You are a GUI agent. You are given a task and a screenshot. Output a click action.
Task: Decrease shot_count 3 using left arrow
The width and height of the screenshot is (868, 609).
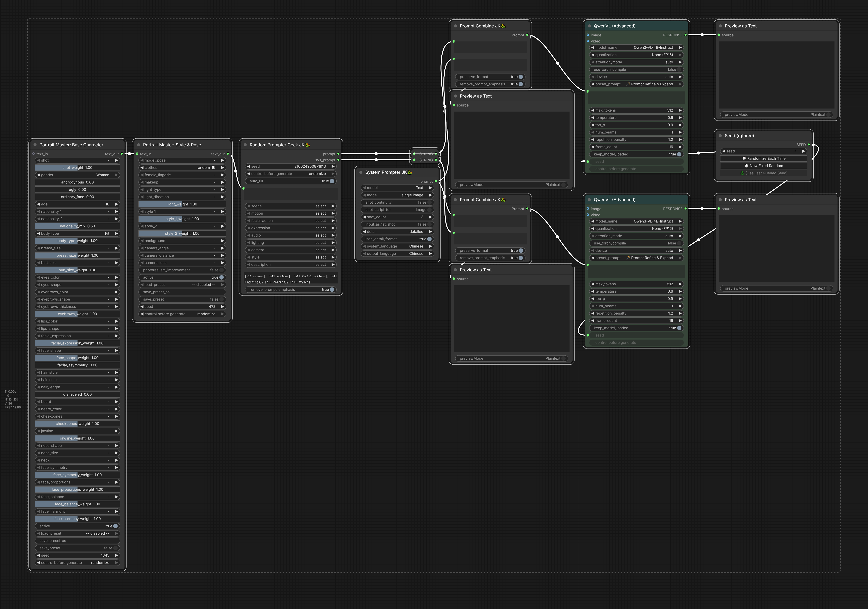click(x=364, y=217)
